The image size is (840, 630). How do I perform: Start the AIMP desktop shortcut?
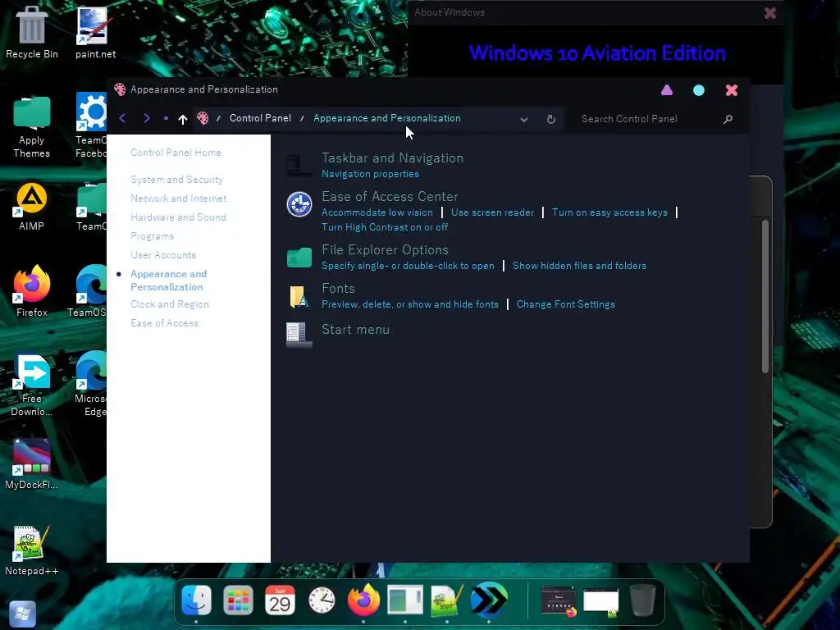pos(32,206)
